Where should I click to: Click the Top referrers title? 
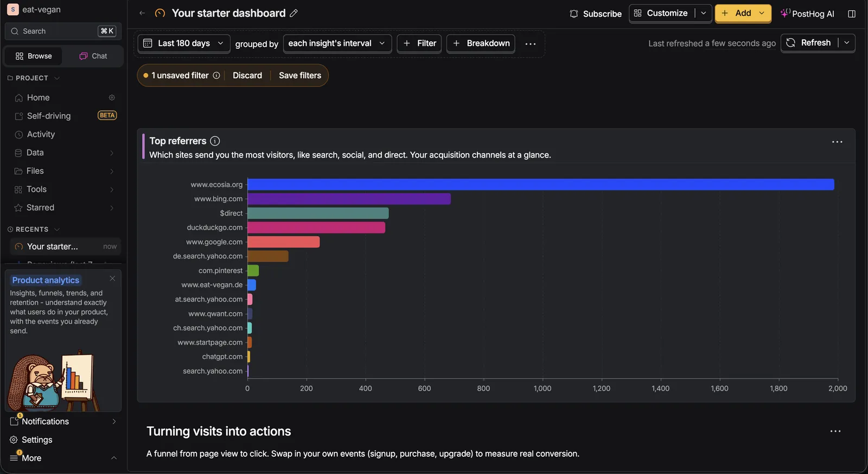click(x=178, y=141)
